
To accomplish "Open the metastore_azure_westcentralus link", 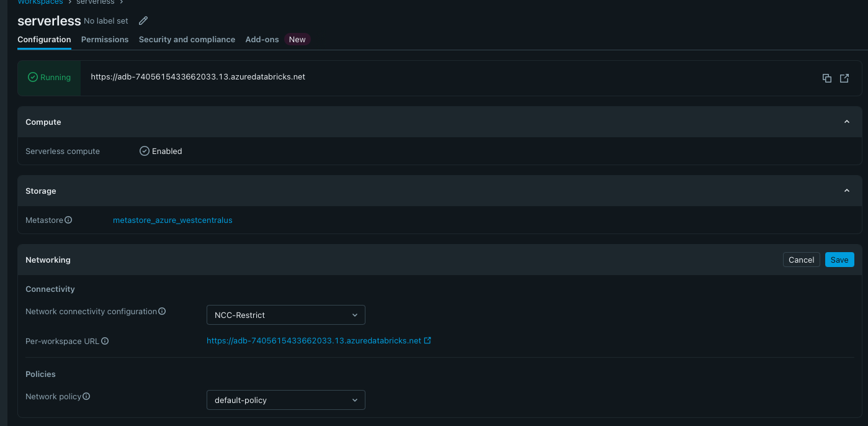I will 172,220.
